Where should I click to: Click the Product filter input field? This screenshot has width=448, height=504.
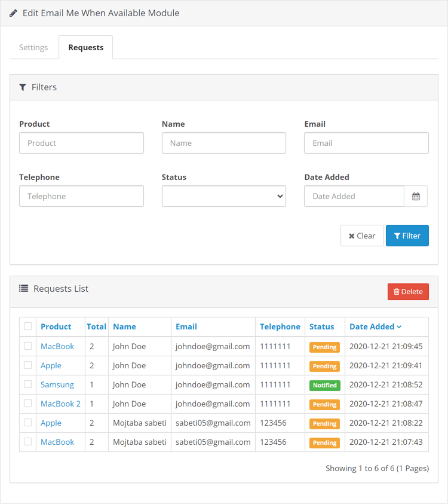pos(82,143)
